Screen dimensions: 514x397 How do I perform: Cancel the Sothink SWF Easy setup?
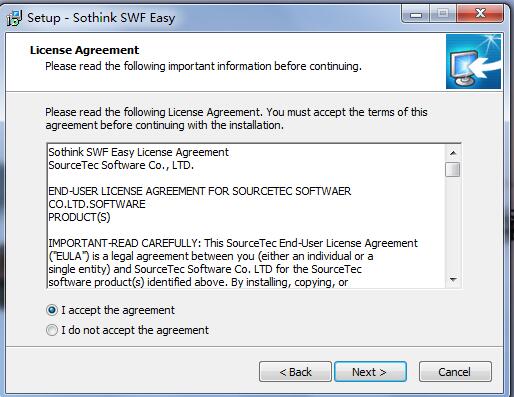click(455, 372)
